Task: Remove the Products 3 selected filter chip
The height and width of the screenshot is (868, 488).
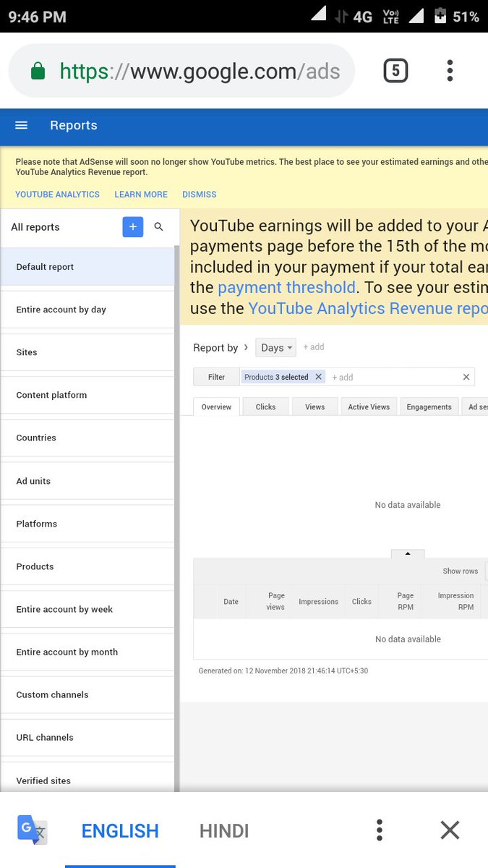Action: tap(318, 377)
